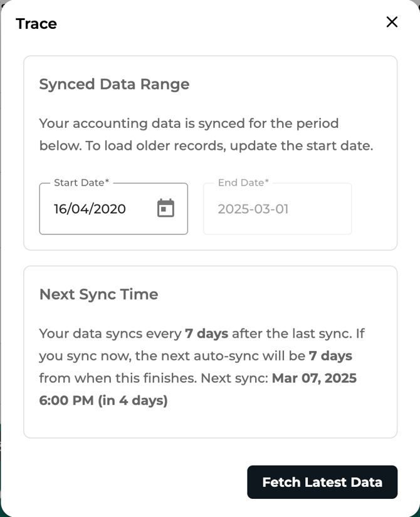Focus the Start Date field showing 16/04/2020
Image resolution: width=420 pixels, height=517 pixels.
tap(113, 209)
